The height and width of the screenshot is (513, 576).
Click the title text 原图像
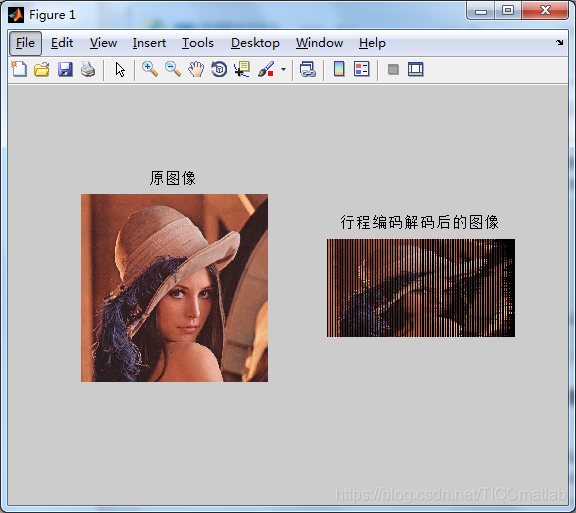coord(173,178)
